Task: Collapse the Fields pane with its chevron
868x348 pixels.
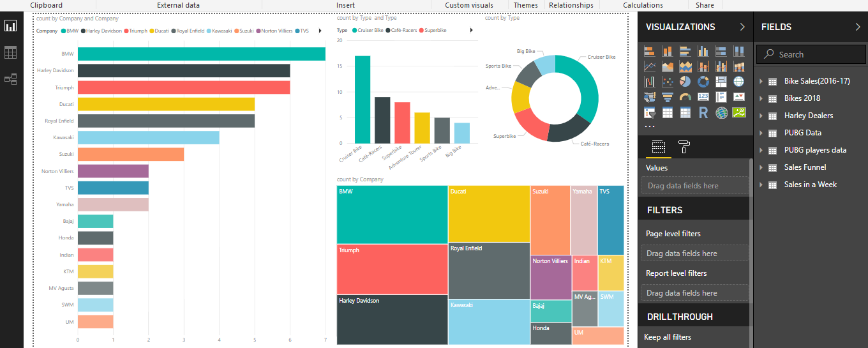Action: point(857,27)
